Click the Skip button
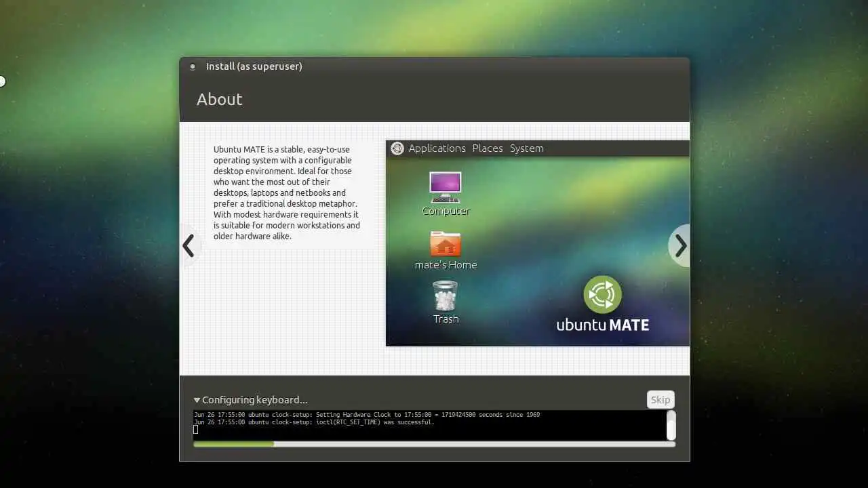The height and width of the screenshot is (488, 868). tap(660, 399)
